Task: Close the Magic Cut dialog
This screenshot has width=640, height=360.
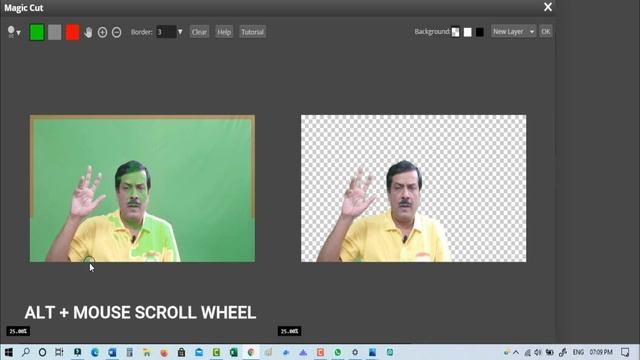Action: pos(548,7)
